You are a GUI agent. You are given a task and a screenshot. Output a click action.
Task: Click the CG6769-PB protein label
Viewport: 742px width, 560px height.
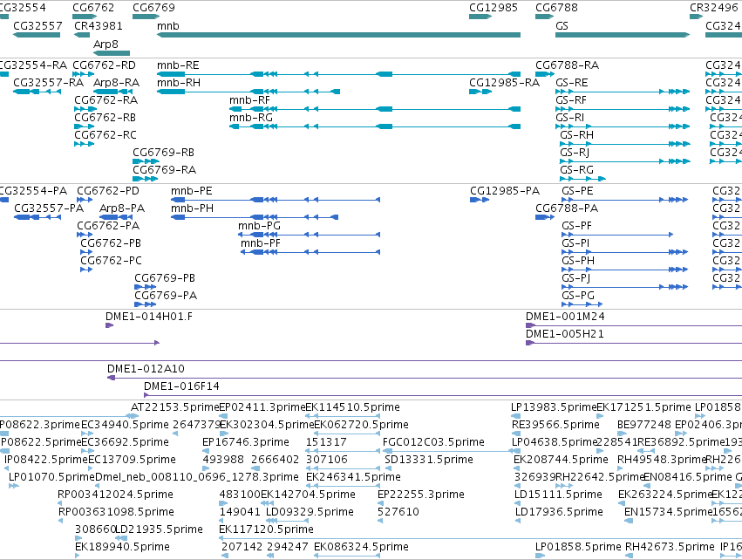(165, 278)
